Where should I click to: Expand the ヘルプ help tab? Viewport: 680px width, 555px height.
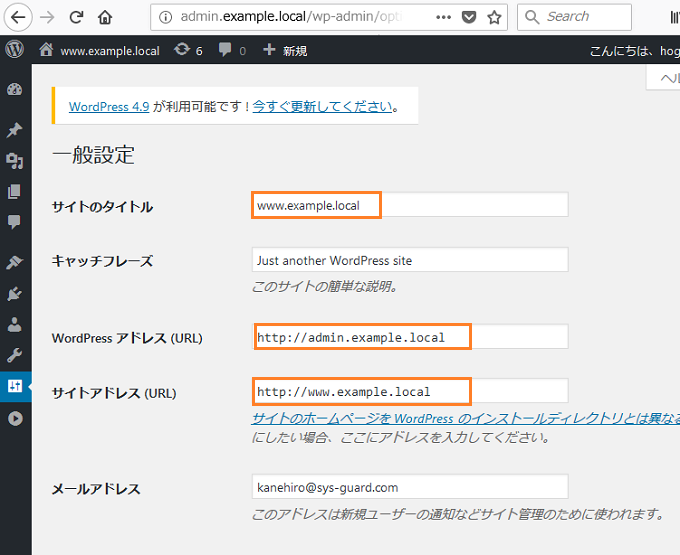(x=664, y=78)
